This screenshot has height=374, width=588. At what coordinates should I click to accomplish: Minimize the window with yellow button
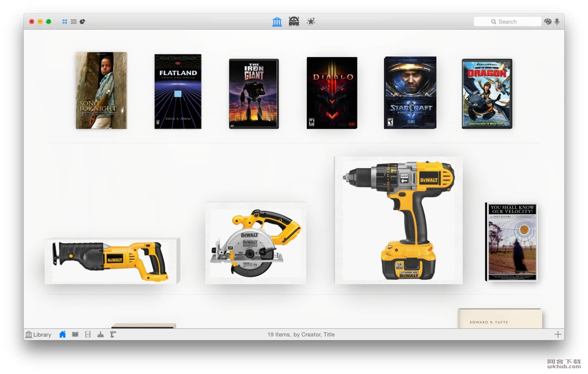tap(40, 22)
